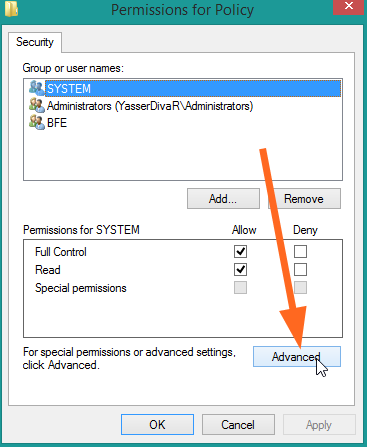Click the Administrators group icon
The width and height of the screenshot is (367, 447).
click(x=36, y=106)
